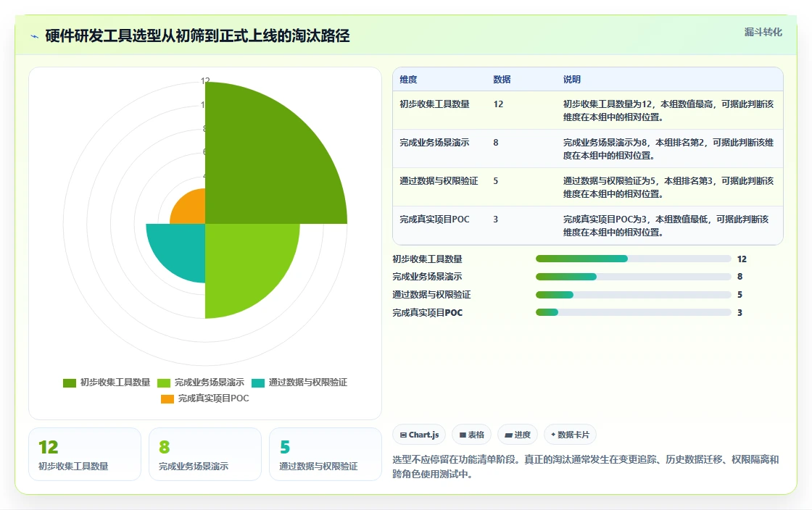The width and height of the screenshot is (812, 510).
Task: Click the value 5 in the table
Action: [x=496, y=181]
